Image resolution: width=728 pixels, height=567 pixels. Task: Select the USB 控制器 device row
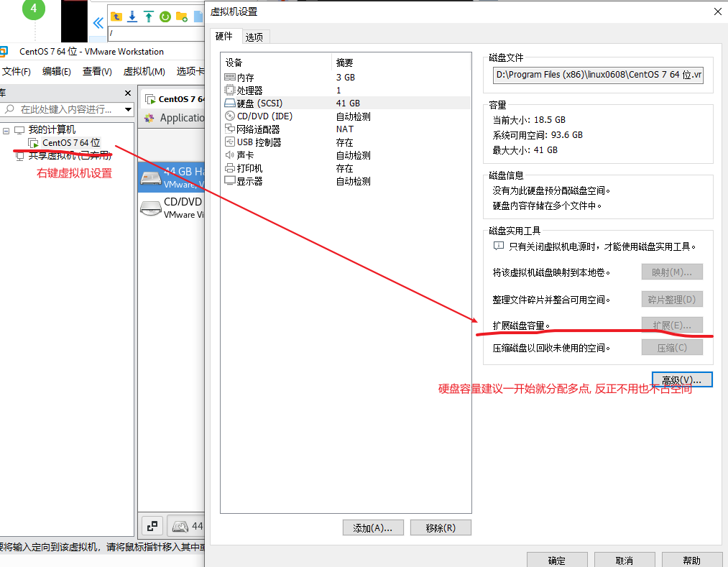[x=346, y=142]
